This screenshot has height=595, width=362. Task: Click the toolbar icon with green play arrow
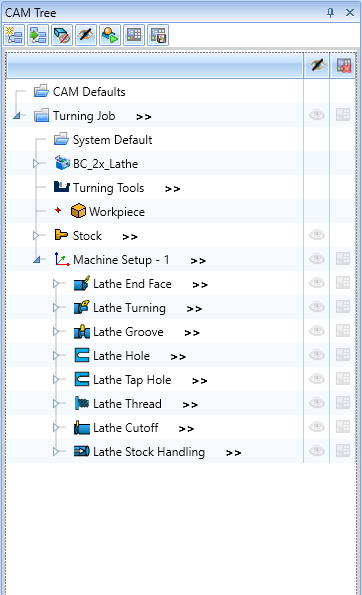110,35
